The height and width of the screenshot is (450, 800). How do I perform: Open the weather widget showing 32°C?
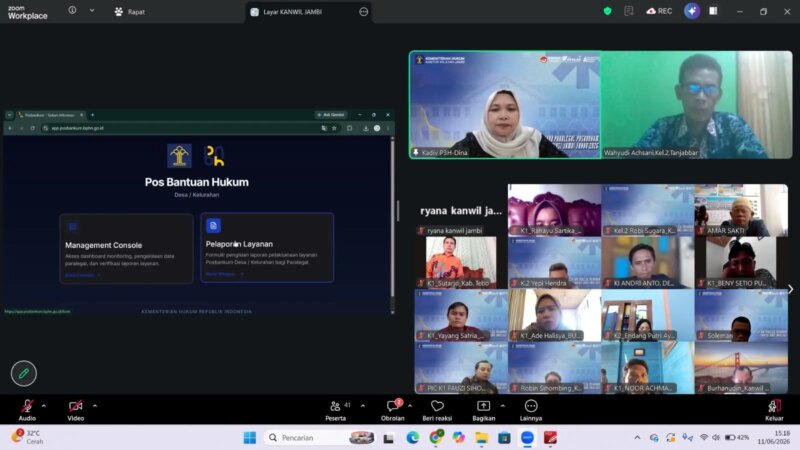29,437
